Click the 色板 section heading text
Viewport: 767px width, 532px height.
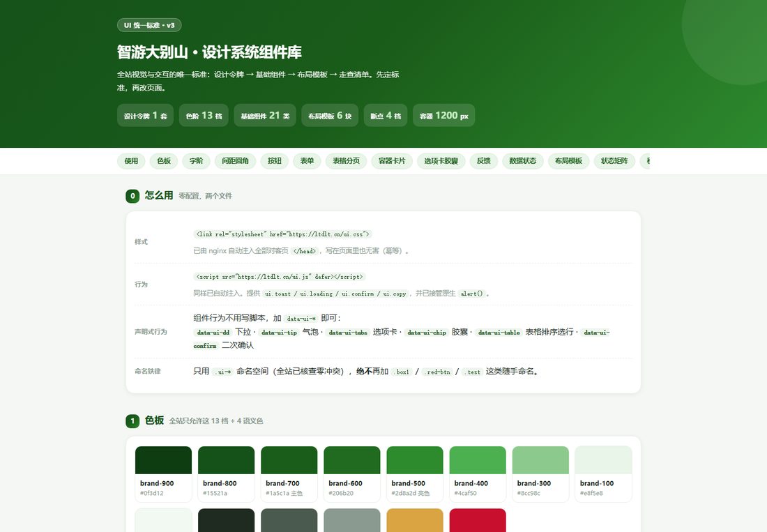coord(154,420)
